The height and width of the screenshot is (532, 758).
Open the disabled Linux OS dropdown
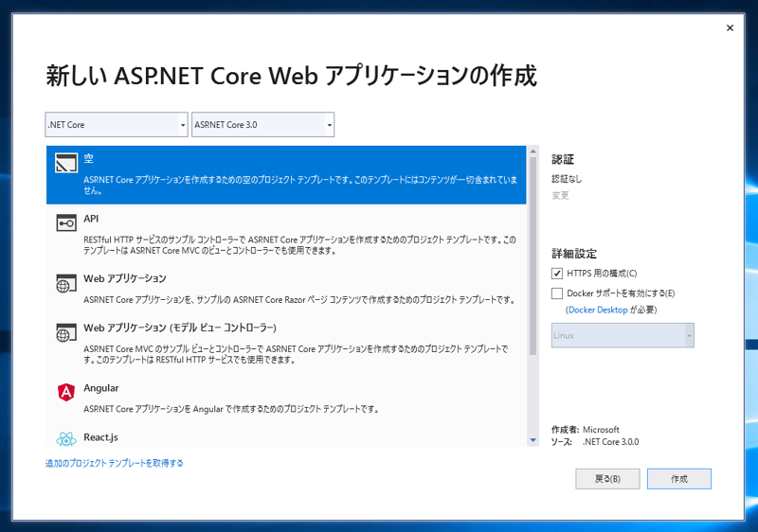point(623,335)
